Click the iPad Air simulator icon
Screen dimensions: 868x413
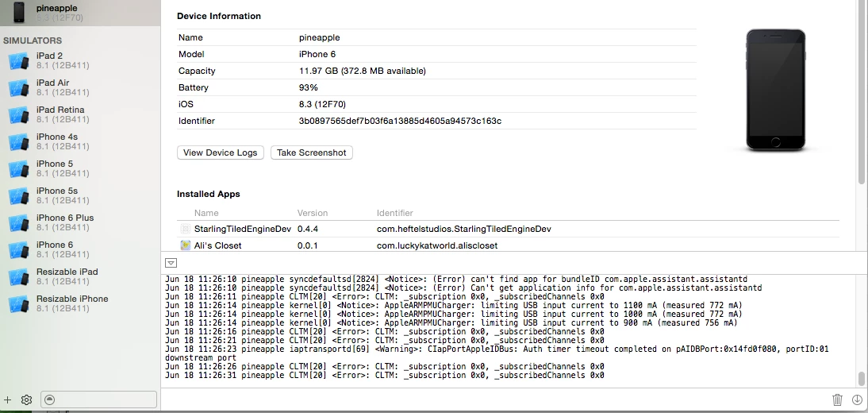click(x=18, y=87)
